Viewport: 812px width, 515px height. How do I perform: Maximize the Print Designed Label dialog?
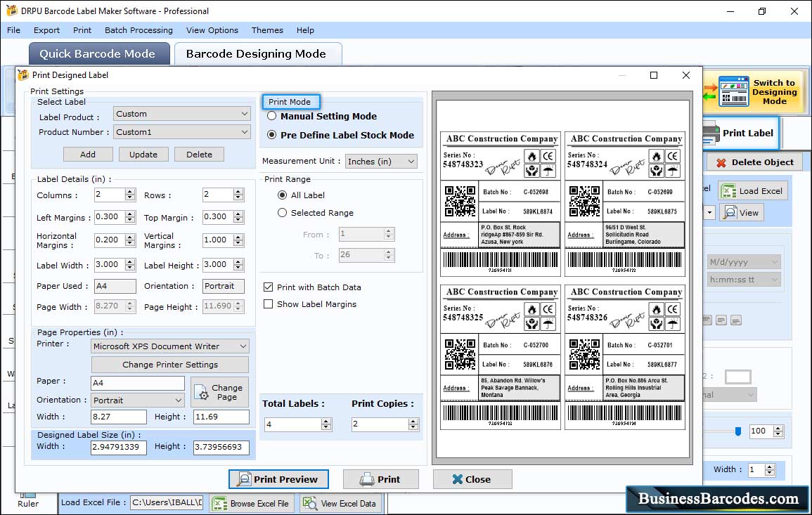654,75
